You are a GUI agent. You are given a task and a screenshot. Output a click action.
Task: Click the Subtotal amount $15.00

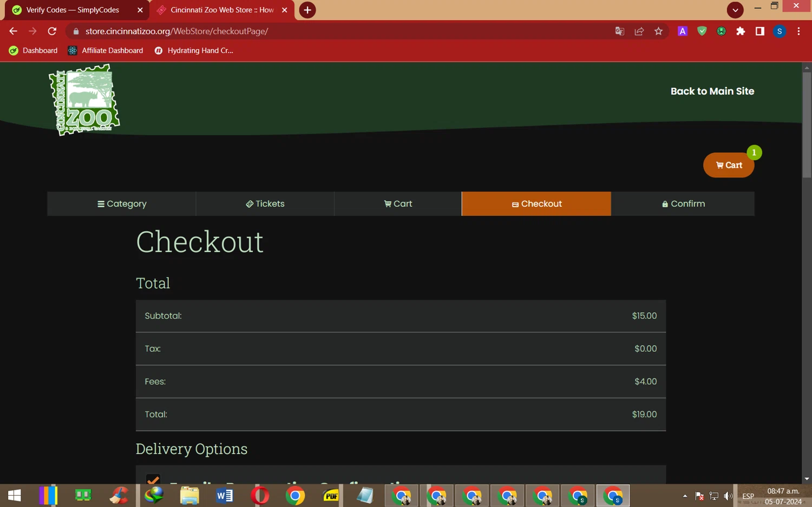coord(644,316)
